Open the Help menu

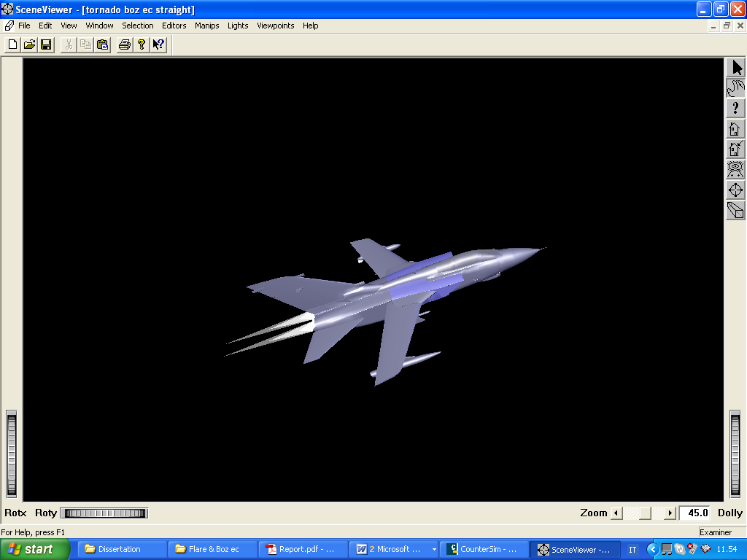(310, 26)
